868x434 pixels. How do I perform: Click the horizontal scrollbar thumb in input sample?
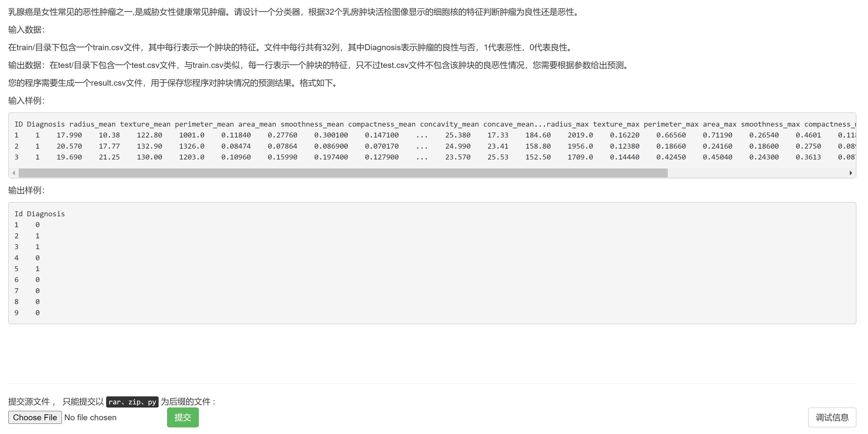[x=343, y=173]
